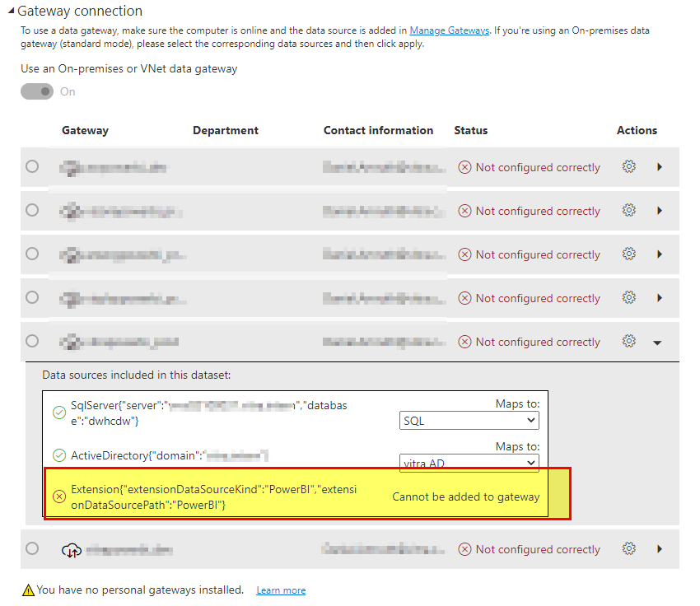Click the SqlServer data source entry text
700x606 pixels.
click(x=209, y=413)
